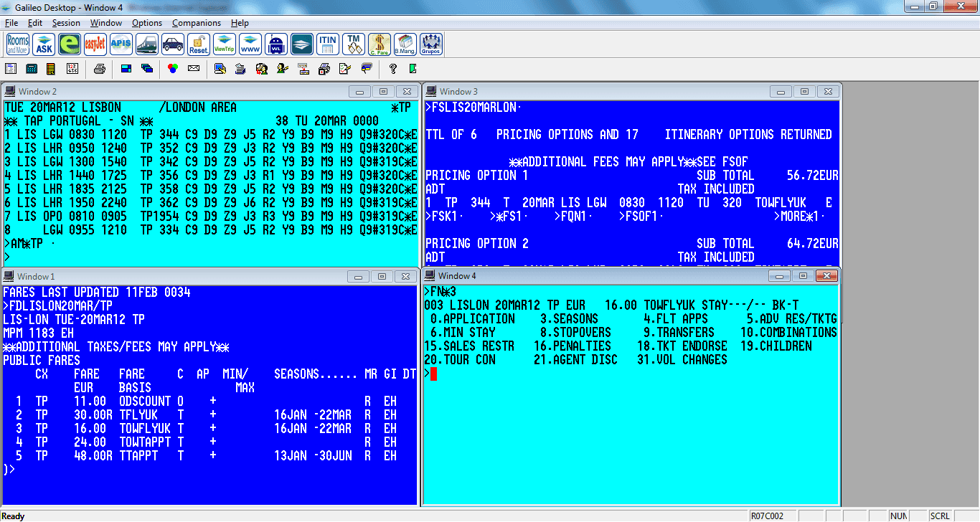Click PRICING OPTION 2 heading in Window 3
Screen dimensions: 980x522
tap(477, 244)
